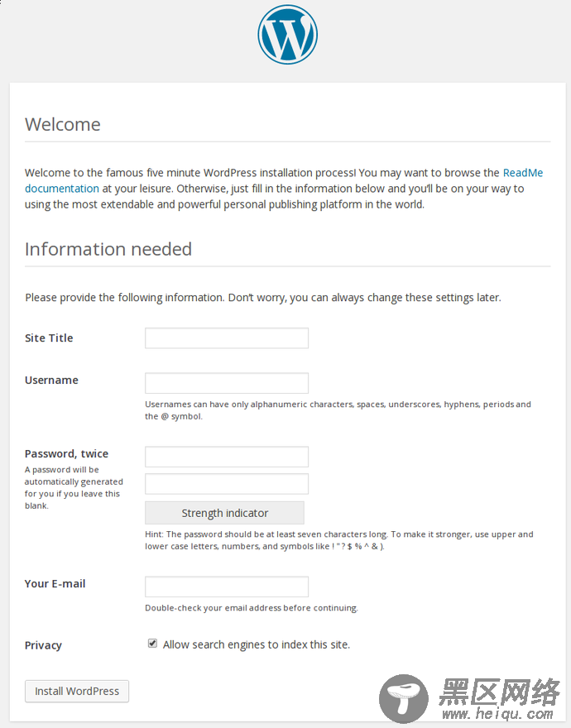
Task: Click the Strength indicator bar
Action: 224,513
